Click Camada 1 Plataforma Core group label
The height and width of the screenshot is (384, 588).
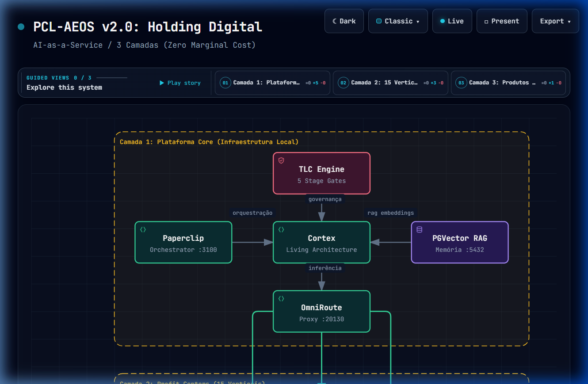(x=209, y=142)
